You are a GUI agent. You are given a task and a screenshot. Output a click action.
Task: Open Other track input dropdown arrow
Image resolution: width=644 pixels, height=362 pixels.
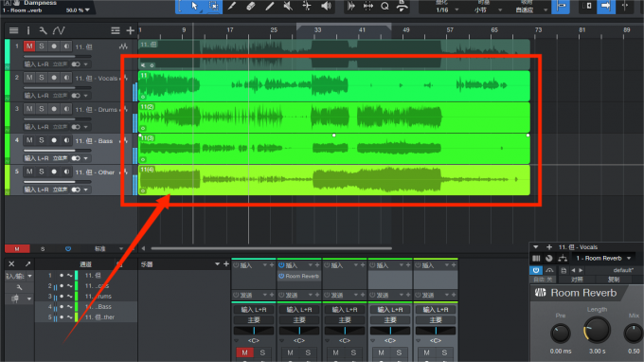pyautogui.click(x=86, y=190)
